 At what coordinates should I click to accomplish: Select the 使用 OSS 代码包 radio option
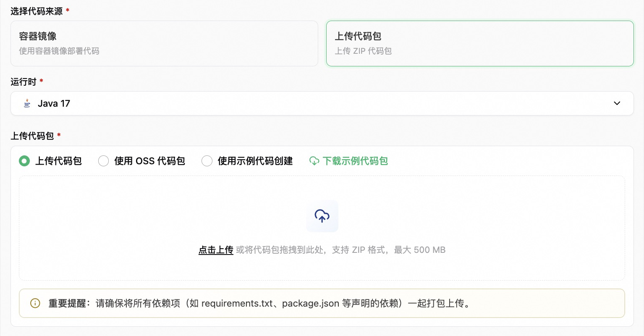pos(103,161)
